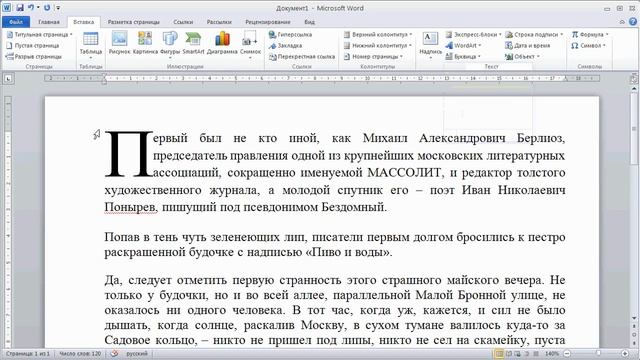Click the Рисунок insert icon
Screen dimensions: 640x360
tap(119, 43)
